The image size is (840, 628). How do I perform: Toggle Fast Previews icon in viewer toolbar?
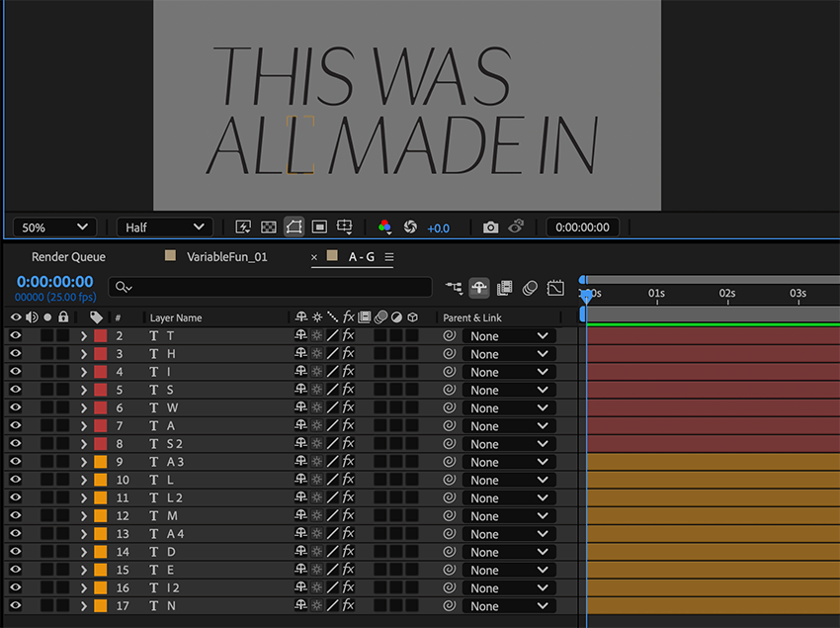tap(243, 226)
